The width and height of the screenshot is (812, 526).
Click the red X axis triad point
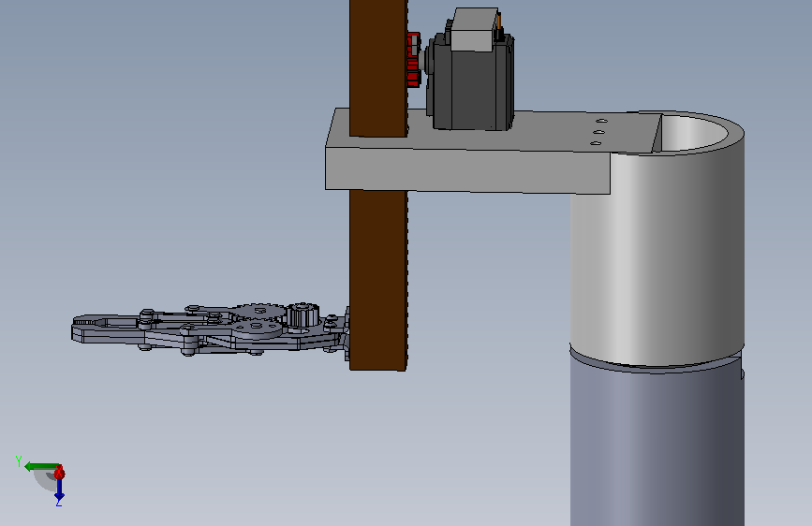coord(59,472)
